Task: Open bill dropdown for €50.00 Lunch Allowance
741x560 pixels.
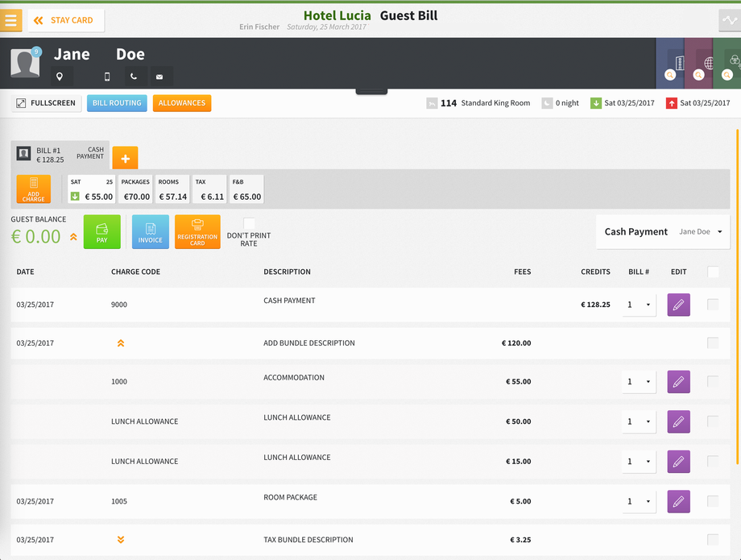Action: coord(639,421)
